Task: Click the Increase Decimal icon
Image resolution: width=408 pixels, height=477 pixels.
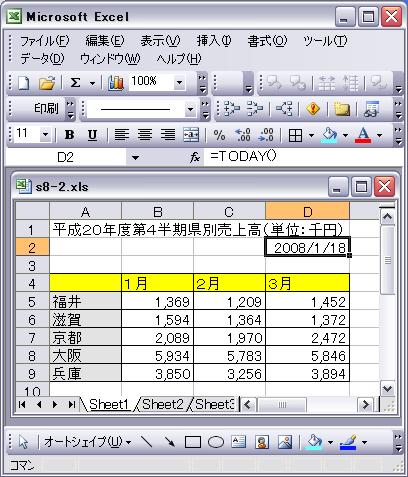Action: click(x=243, y=135)
